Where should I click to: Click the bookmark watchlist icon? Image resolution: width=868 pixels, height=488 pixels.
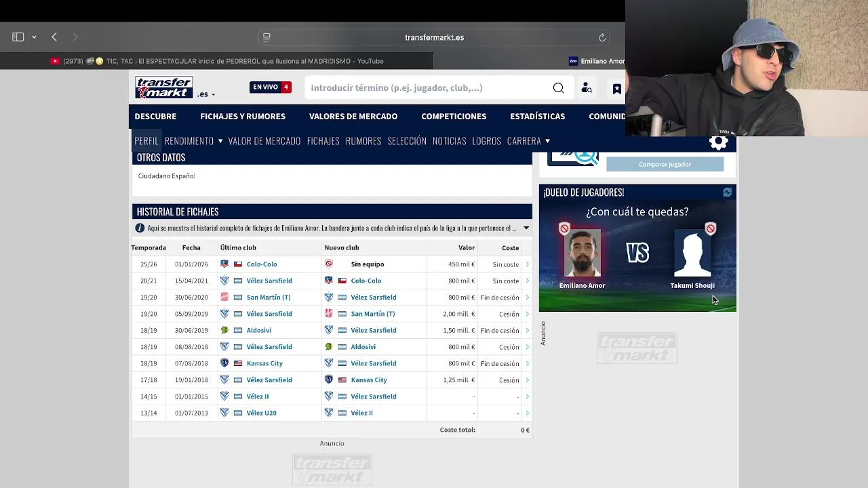pos(616,88)
